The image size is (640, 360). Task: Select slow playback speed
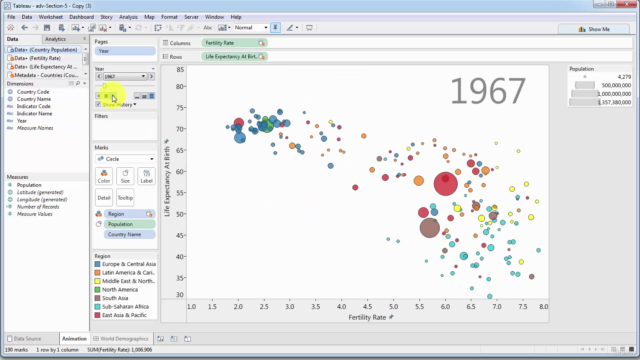pos(137,96)
